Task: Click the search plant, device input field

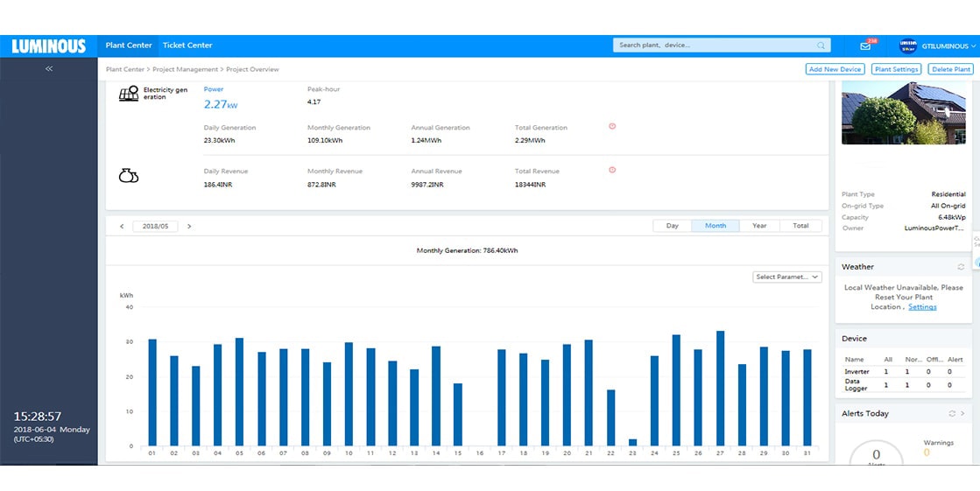Action: [x=714, y=46]
